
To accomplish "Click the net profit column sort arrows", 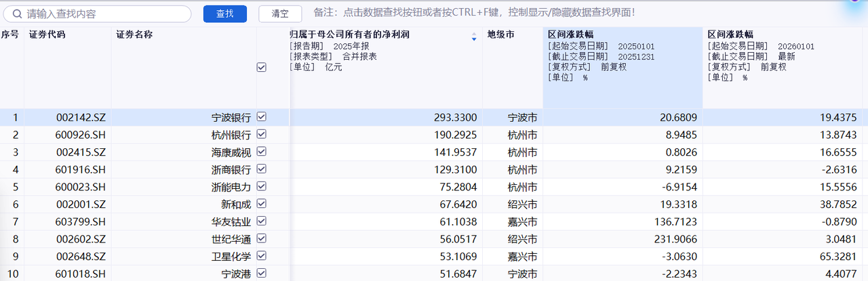I will (x=474, y=37).
